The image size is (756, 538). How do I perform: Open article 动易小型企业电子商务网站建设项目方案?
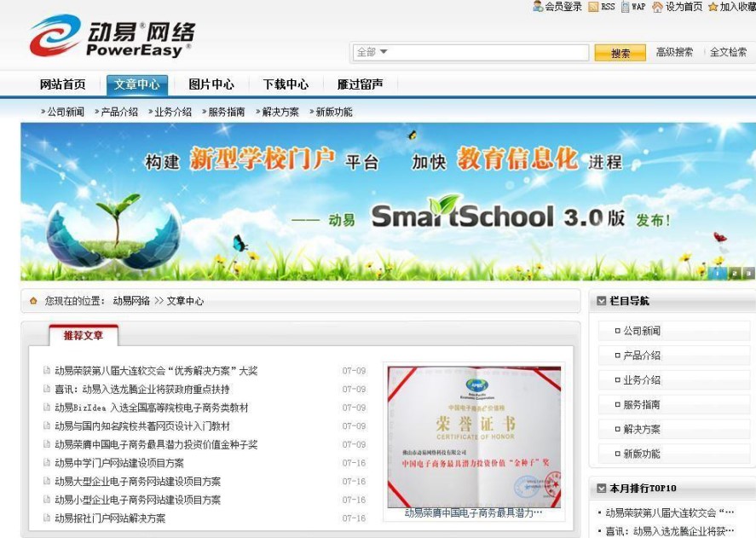pyautogui.click(x=137, y=500)
